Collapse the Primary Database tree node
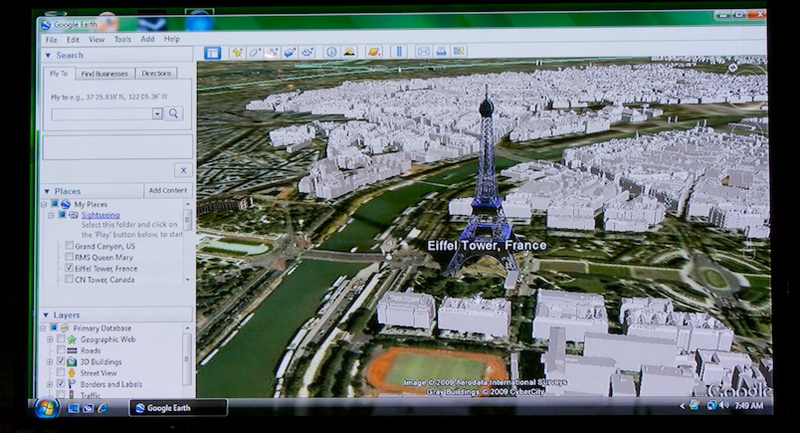The width and height of the screenshot is (800, 433). point(43,328)
